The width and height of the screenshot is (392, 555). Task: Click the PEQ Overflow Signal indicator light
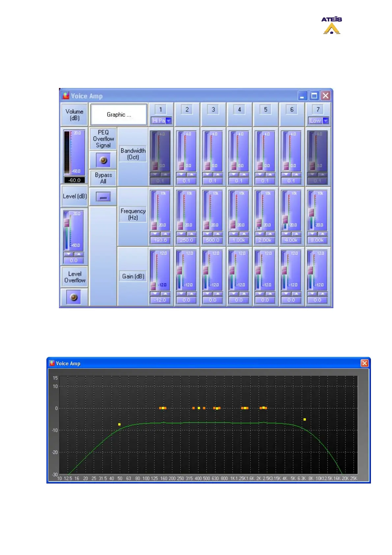[x=103, y=161]
